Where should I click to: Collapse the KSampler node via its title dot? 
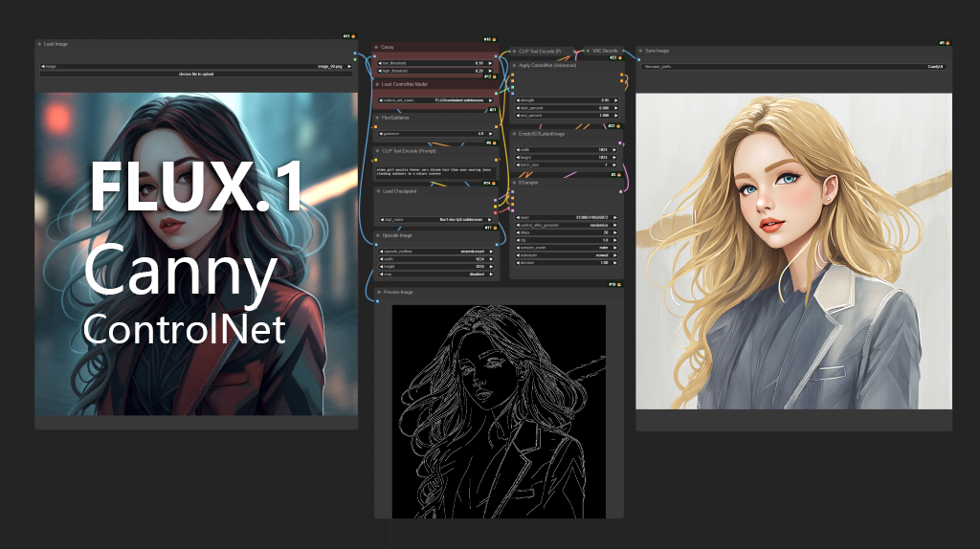tap(514, 183)
